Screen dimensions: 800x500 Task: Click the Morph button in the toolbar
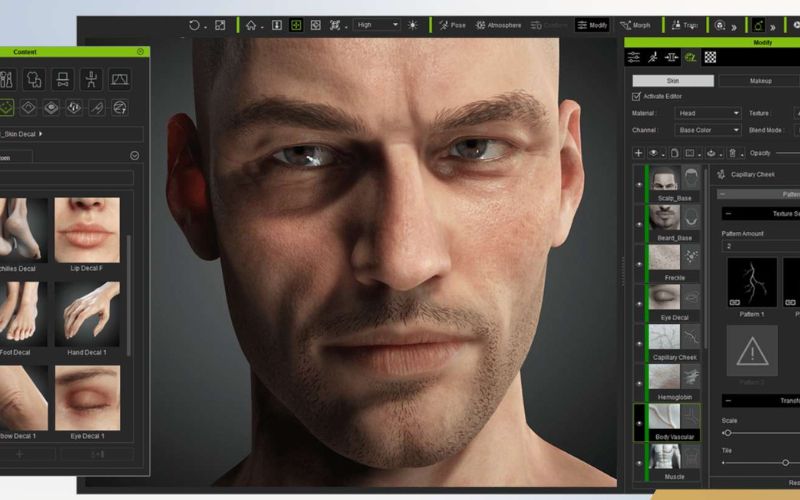tap(634, 25)
